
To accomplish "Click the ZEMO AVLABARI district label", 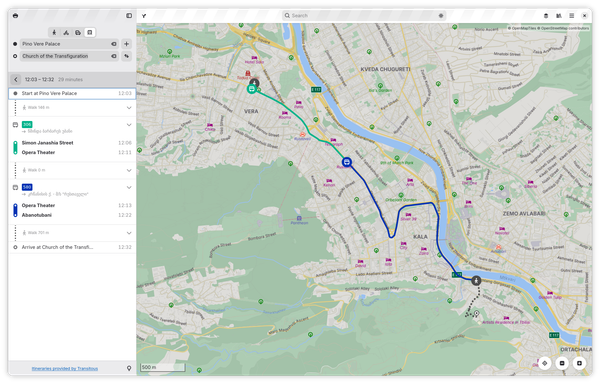I will (524, 213).
